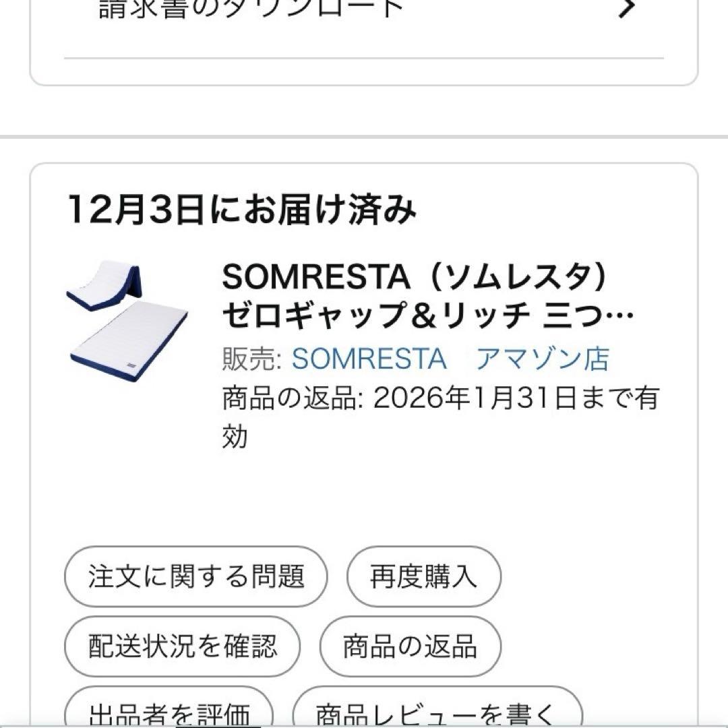Check delivery via 配送状況を確認
The image size is (728, 728).
coord(182,646)
